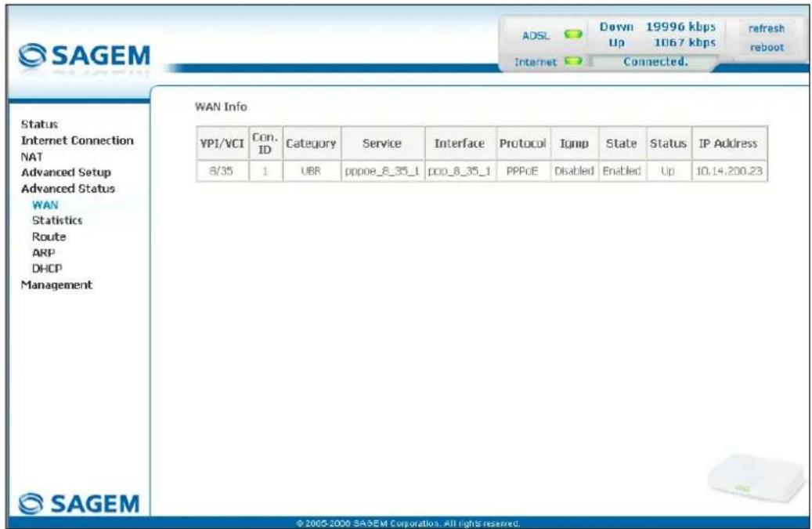Image resolution: width=812 pixels, height=529 pixels.
Task: Open ARP submenu item
Action: click(x=44, y=252)
